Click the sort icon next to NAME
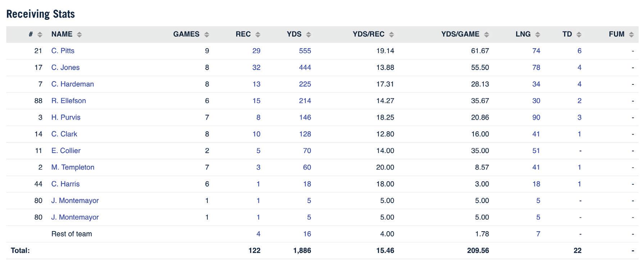Screen dimensions: 644x264 pyautogui.click(x=79, y=35)
